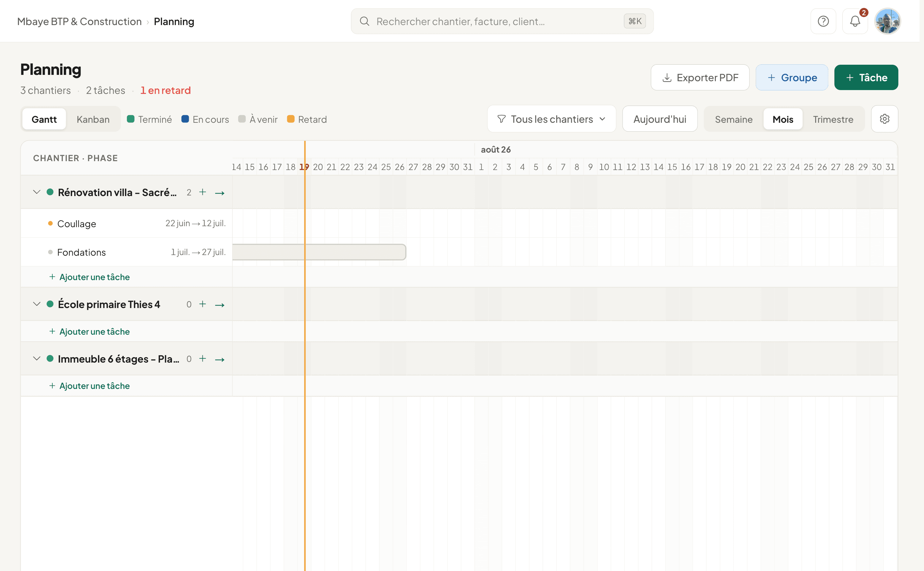The width and height of the screenshot is (924, 571).
Task: Click plus icon on Immeuble 6 étages row
Action: (x=202, y=358)
